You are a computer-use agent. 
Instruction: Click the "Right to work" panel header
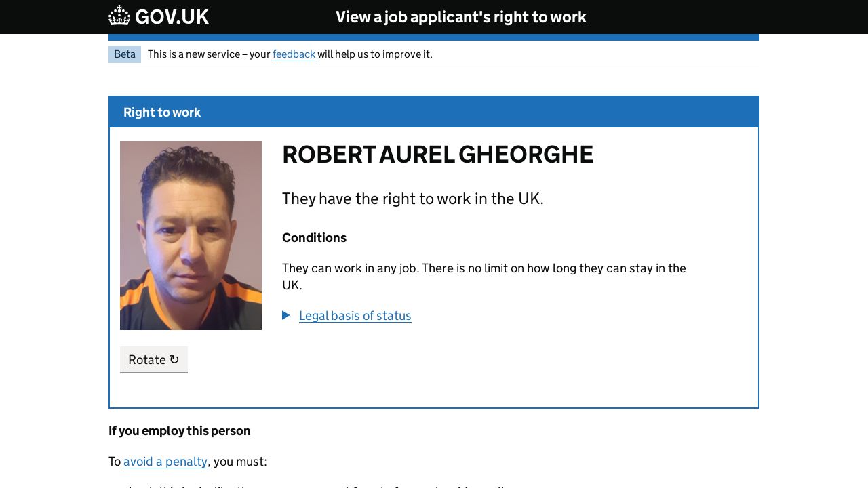pos(162,113)
